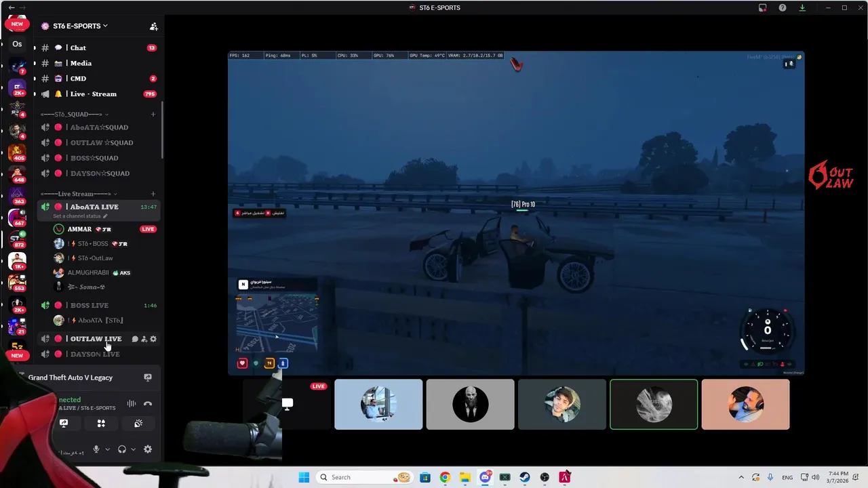The width and height of the screenshot is (868, 488).
Task: Click the LIVE badge beside AMMAR
Action: click(148, 229)
